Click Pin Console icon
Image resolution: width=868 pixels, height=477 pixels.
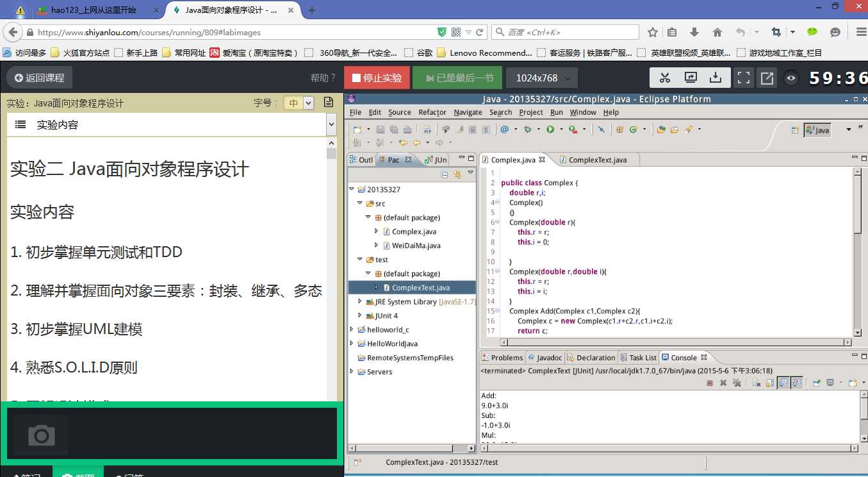click(x=817, y=383)
